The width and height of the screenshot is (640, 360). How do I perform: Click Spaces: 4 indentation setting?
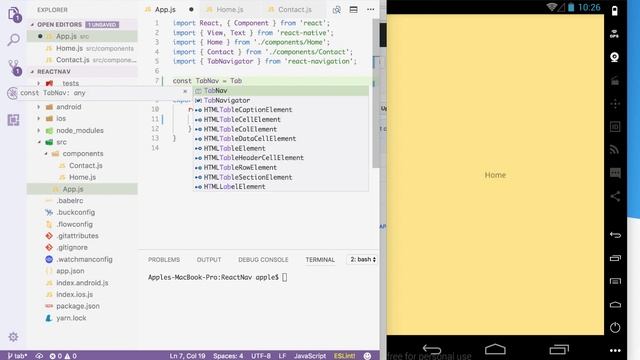pos(228,356)
